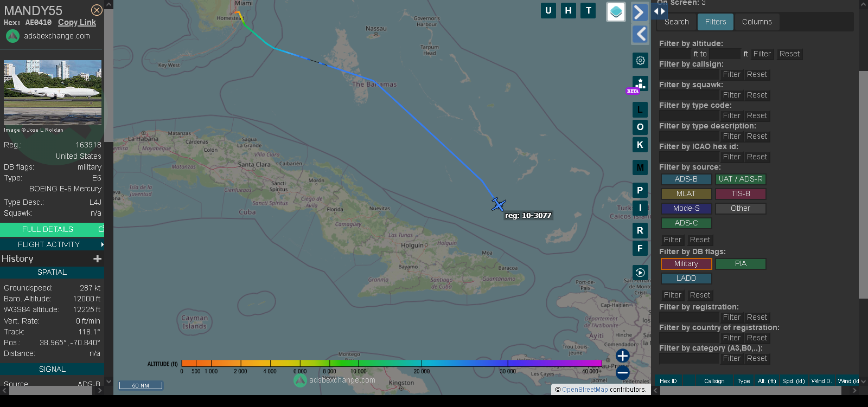The width and height of the screenshot is (868, 407).
Task: Toggle the Other source filter
Action: (741, 209)
